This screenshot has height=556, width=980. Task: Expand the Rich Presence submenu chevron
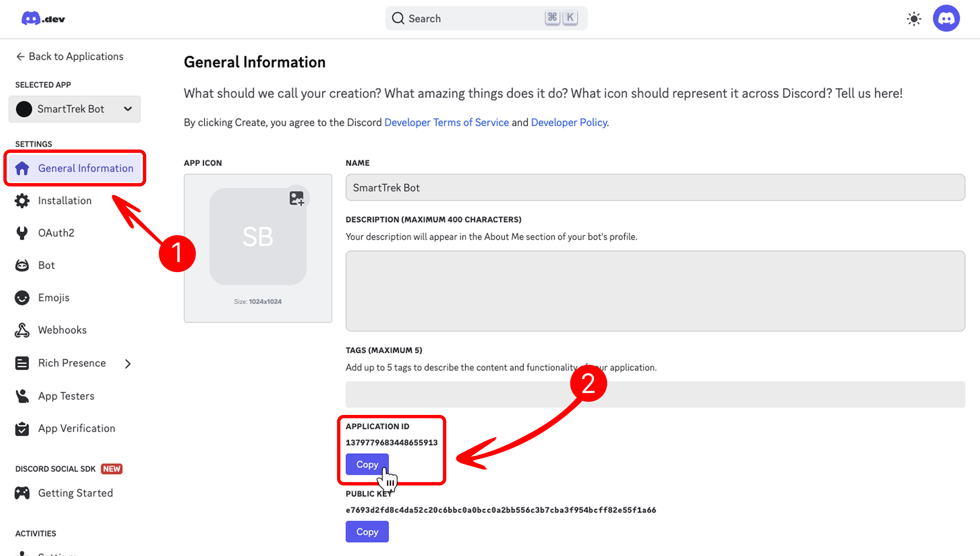point(128,364)
